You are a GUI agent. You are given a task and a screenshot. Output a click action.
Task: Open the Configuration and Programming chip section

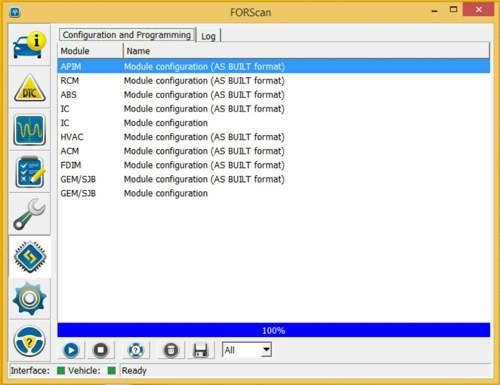pos(30,257)
